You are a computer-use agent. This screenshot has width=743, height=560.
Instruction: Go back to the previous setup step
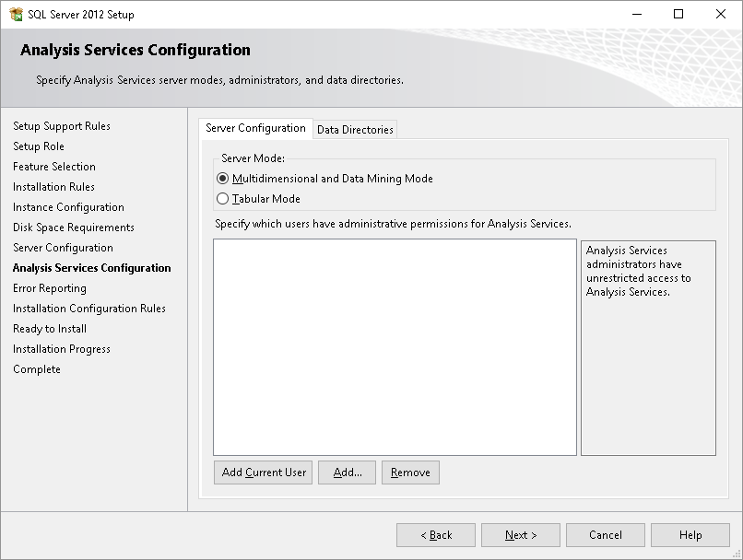(435, 535)
